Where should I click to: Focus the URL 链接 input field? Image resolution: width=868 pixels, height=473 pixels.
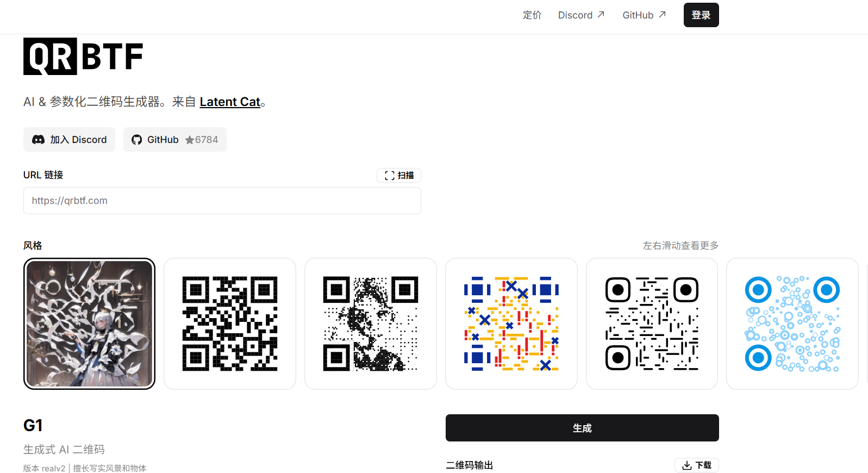[x=222, y=201]
